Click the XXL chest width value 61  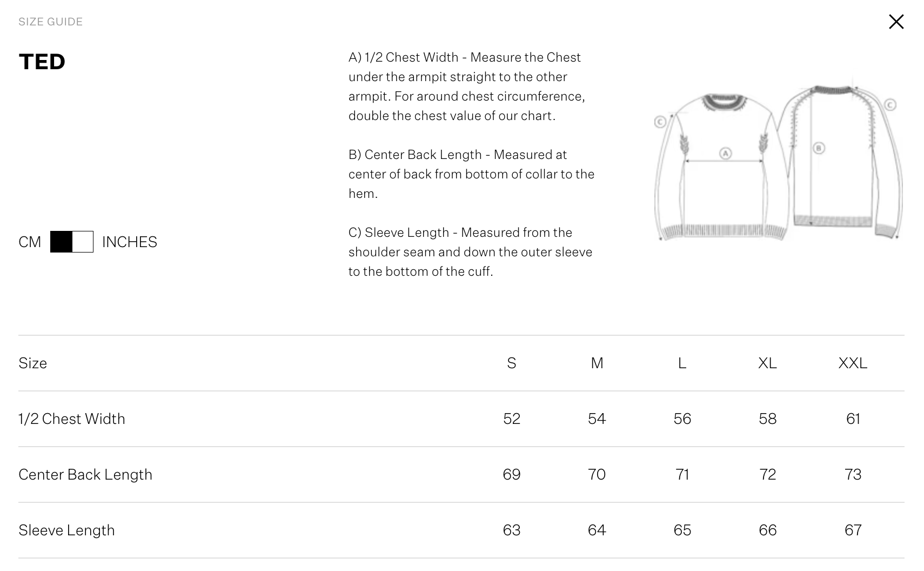pyautogui.click(x=853, y=419)
